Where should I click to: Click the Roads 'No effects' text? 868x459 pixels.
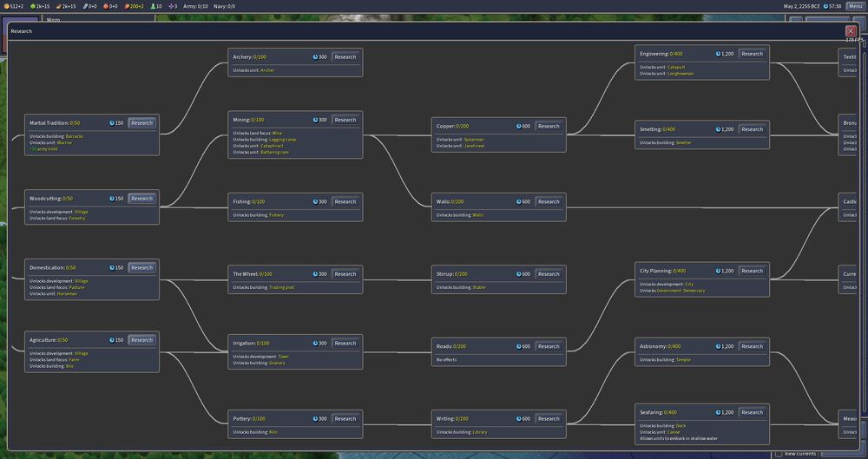point(446,359)
